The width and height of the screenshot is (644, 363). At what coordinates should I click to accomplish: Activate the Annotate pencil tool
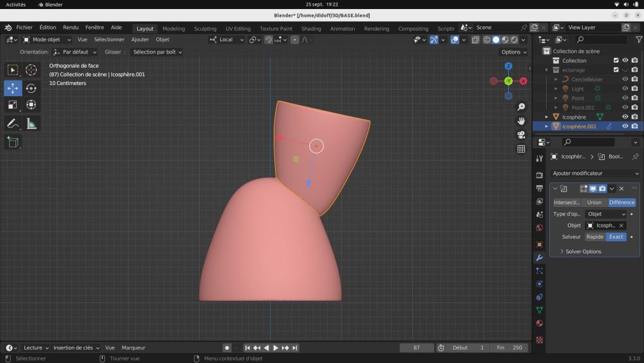click(13, 123)
